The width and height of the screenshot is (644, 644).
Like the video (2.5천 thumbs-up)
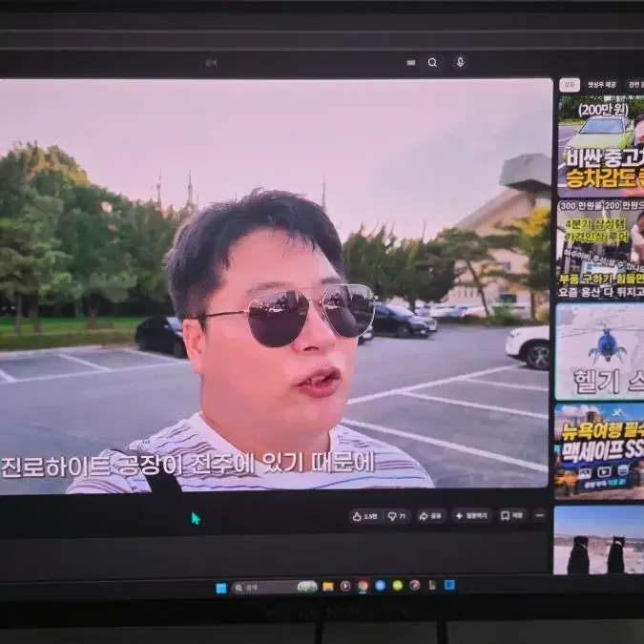(x=365, y=516)
